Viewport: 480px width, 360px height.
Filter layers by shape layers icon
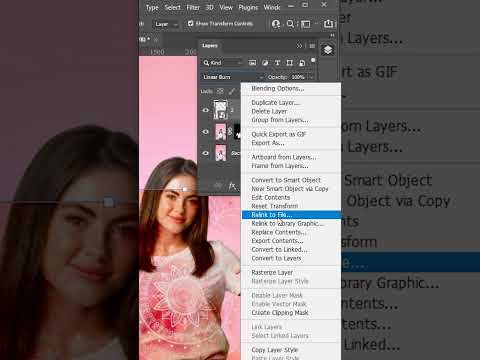(289, 63)
